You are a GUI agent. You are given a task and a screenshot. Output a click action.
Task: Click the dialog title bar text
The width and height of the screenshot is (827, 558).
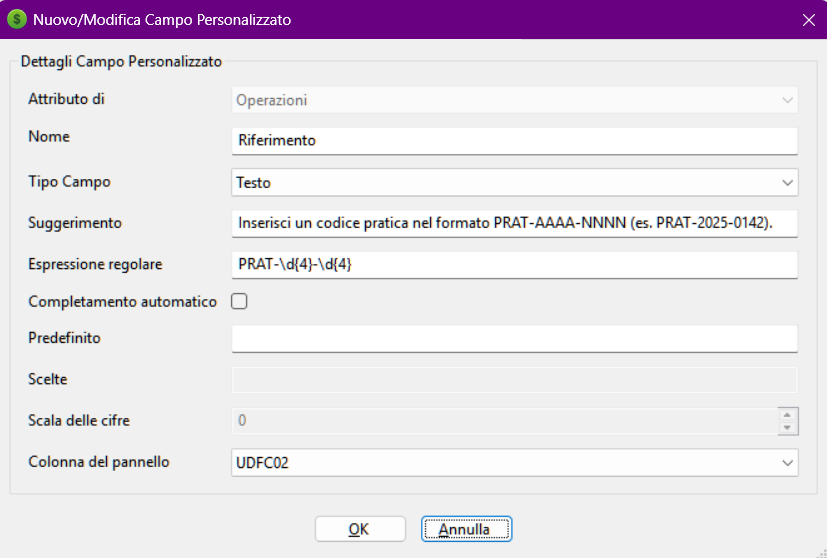click(163, 20)
